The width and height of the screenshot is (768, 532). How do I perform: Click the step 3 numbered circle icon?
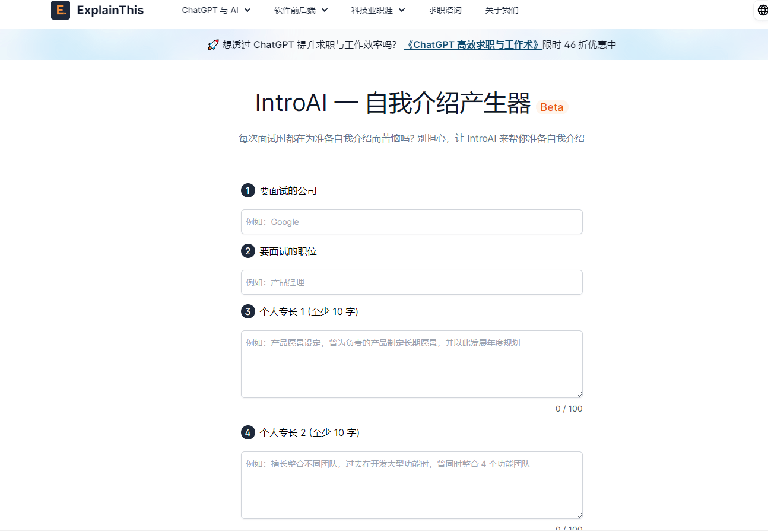coord(247,311)
